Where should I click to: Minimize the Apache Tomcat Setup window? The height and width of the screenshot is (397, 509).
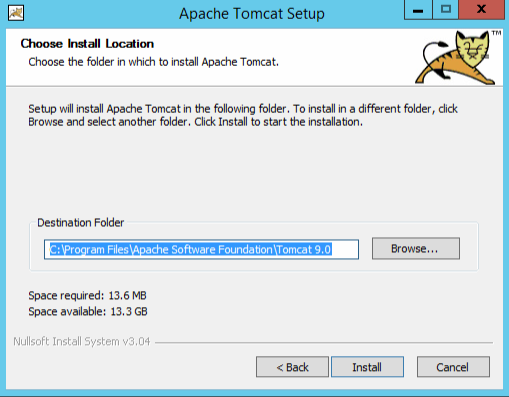pyautogui.click(x=418, y=10)
